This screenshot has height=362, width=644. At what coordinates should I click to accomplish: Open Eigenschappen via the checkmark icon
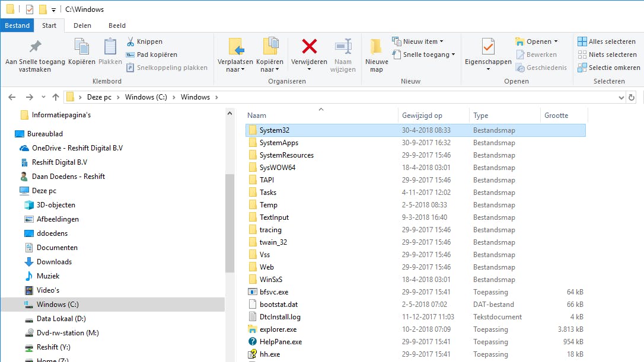pos(489,46)
